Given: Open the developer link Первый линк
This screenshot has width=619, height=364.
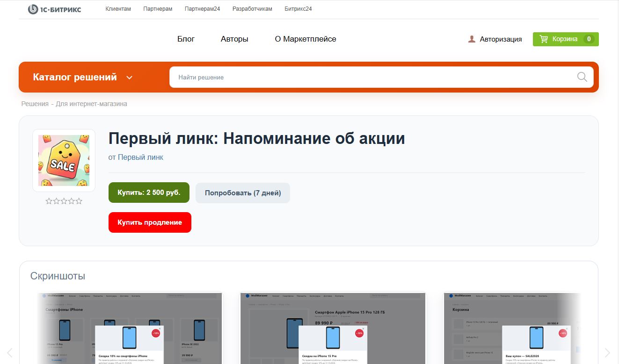Looking at the screenshot, I should tap(140, 157).
